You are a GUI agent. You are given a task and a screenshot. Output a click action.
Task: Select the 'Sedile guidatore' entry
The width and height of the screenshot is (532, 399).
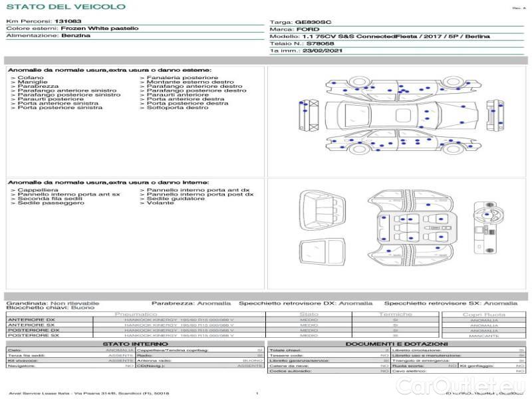pyautogui.click(x=176, y=198)
